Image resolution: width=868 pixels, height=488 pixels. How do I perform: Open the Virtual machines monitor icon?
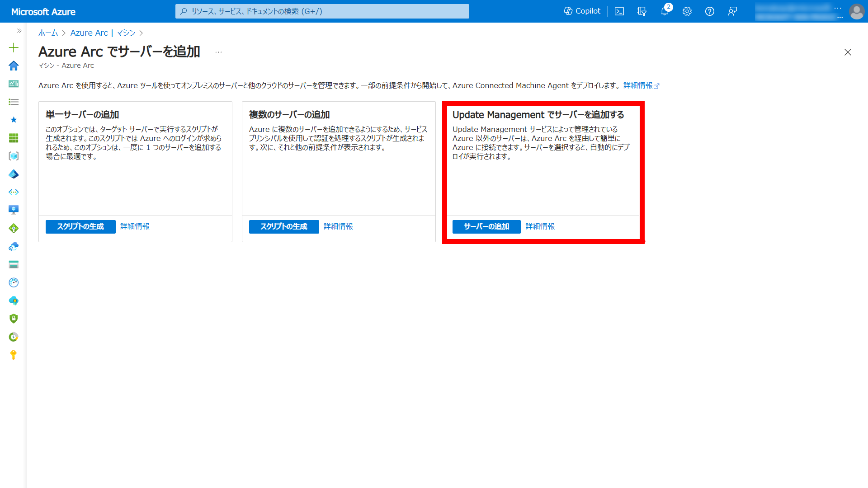(14, 210)
